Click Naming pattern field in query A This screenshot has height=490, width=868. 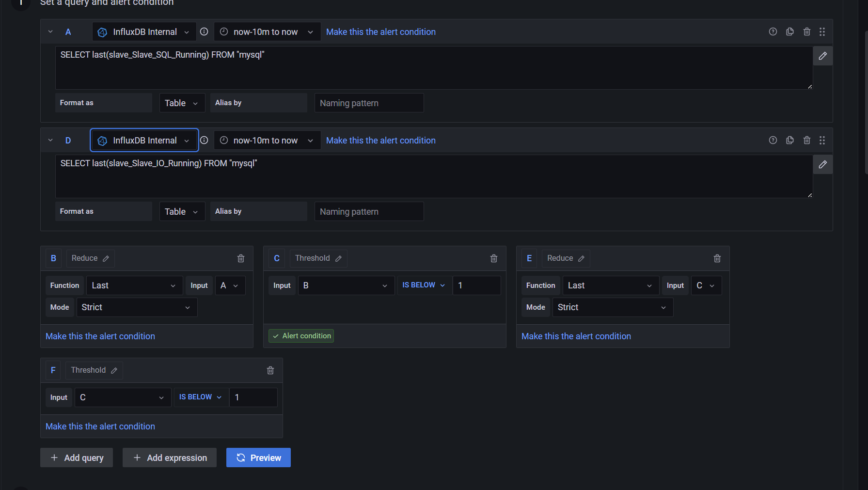click(369, 103)
